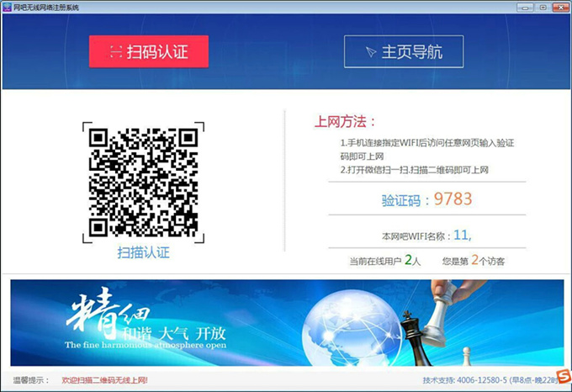Viewport: 572px width, 392px height.
Task: Click the arrow cursor icon in 主页导航
Action: point(371,52)
